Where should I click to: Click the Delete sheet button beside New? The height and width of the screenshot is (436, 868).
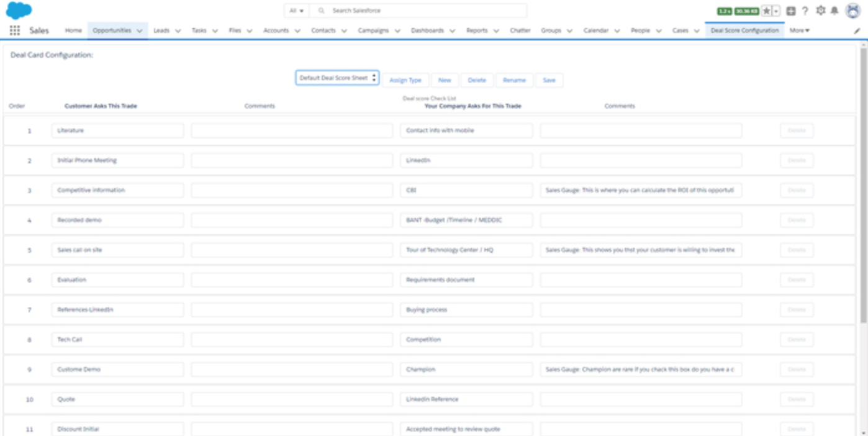(x=477, y=80)
